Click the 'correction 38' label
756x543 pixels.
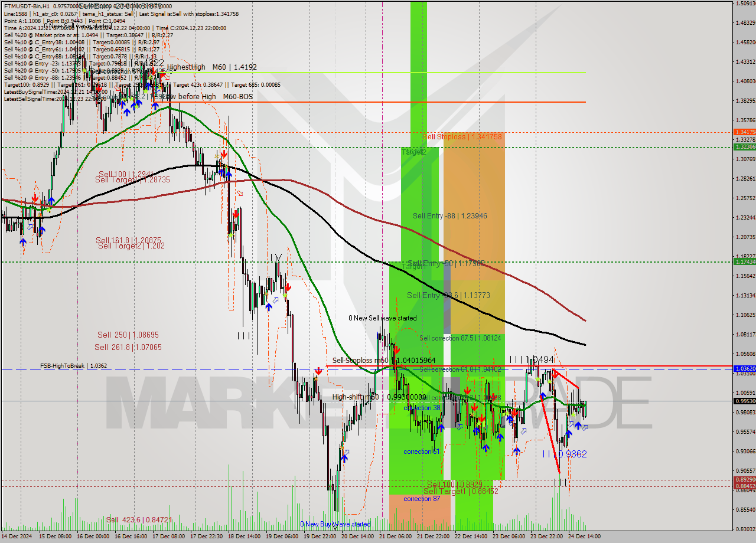422,408
